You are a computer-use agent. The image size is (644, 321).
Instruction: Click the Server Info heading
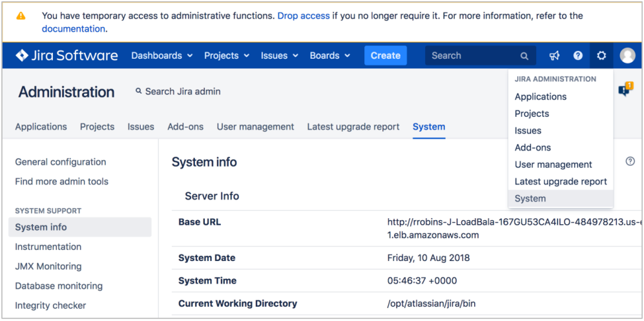pos(212,196)
